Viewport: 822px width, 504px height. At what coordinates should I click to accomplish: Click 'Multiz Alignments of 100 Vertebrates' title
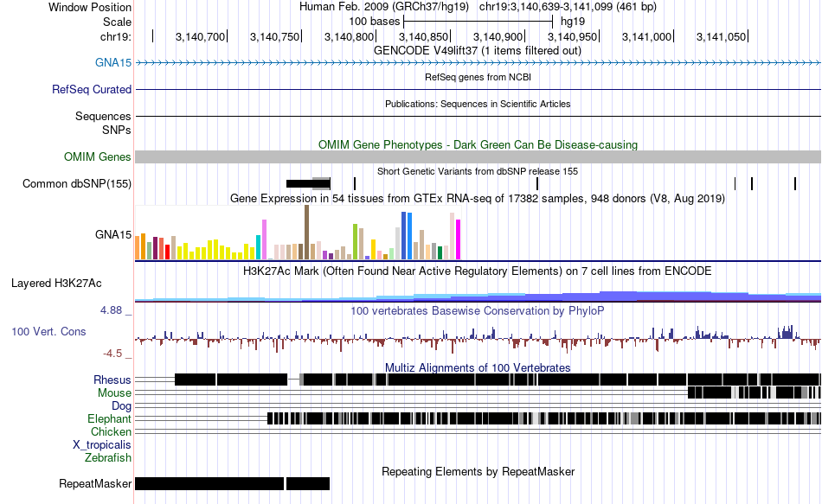(x=478, y=367)
